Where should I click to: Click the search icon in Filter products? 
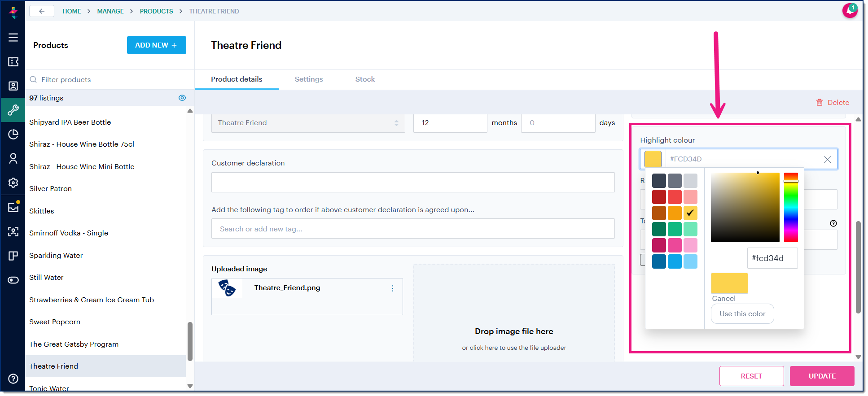click(x=33, y=79)
